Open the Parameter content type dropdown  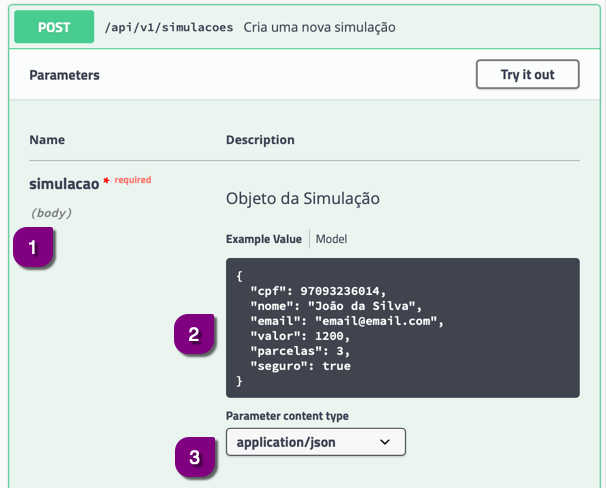click(x=316, y=442)
